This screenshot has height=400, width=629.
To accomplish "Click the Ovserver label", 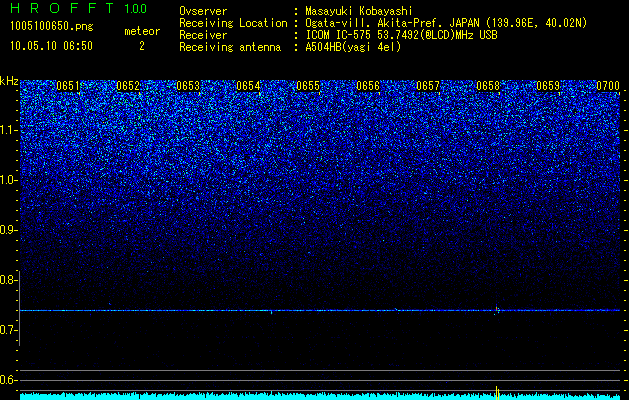I will click(x=203, y=11).
